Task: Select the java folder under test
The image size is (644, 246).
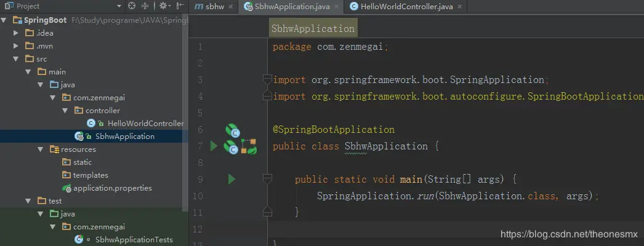Action: pyautogui.click(x=68, y=214)
